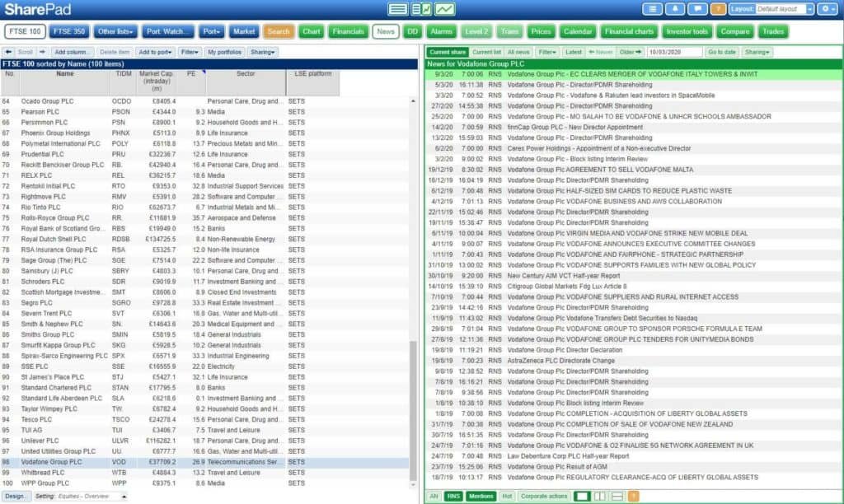This screenshot has height=504, width=844.
Task: Click the list scrollbar up arrow
Action: coord(413,101)
